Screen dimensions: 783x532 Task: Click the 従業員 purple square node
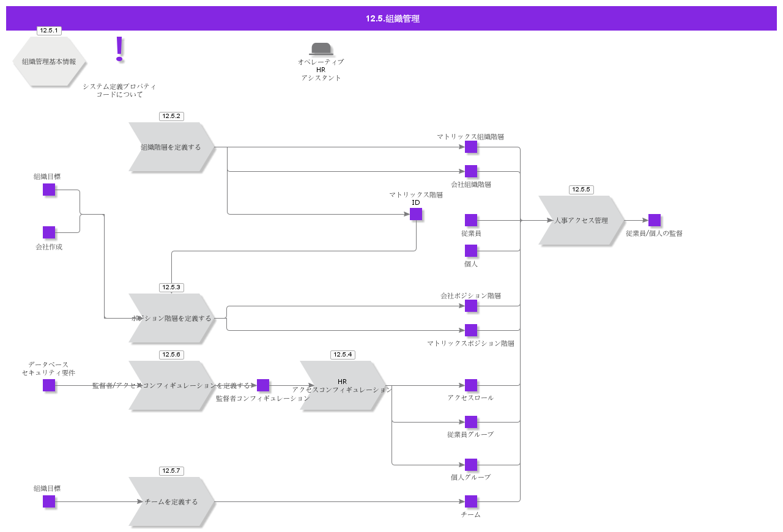(x=471, y=220)
